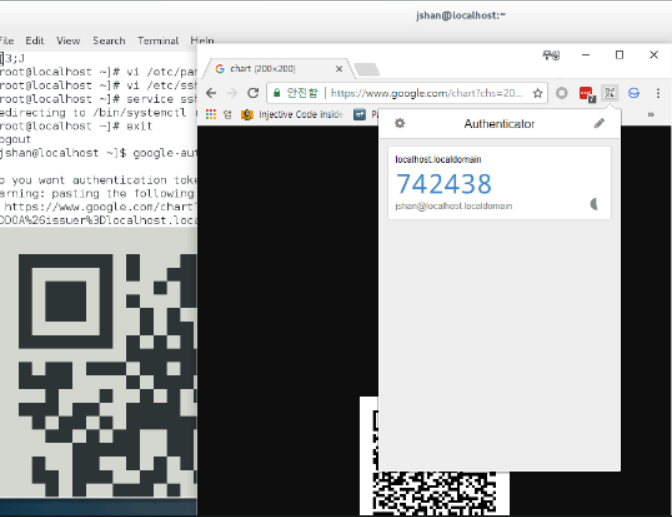Click the gray circle extension icon
The image size is (672, 517).
[561, 93]
